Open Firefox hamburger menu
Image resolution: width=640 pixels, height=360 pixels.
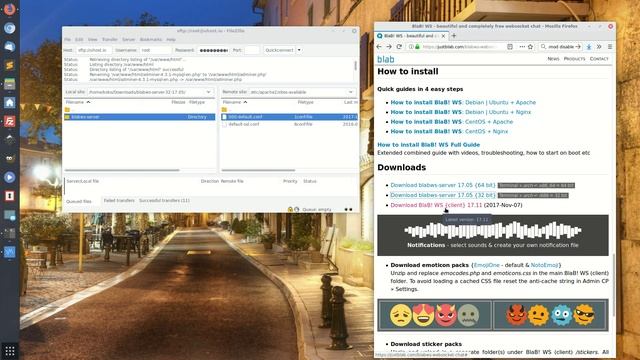(x=610, y=47)
